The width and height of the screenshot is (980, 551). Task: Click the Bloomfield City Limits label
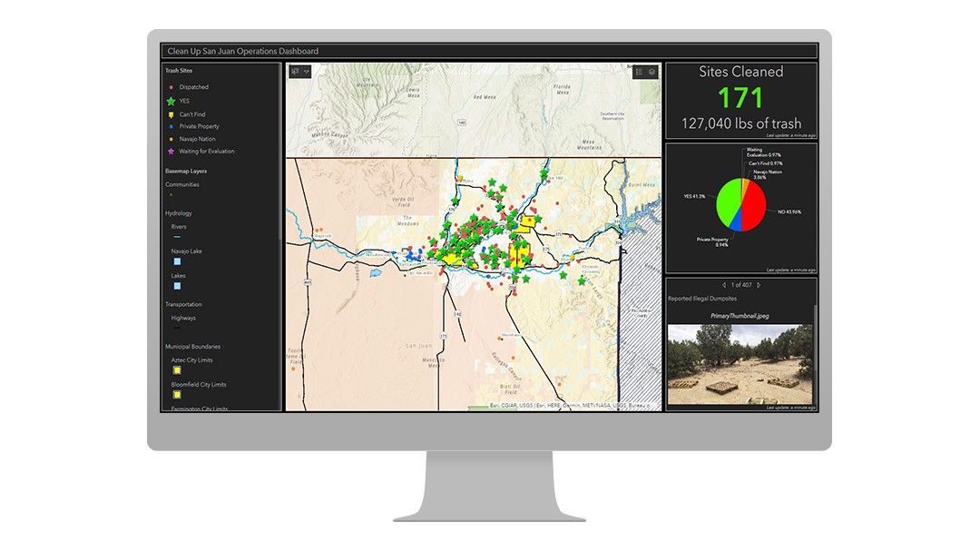click(199, 385)
